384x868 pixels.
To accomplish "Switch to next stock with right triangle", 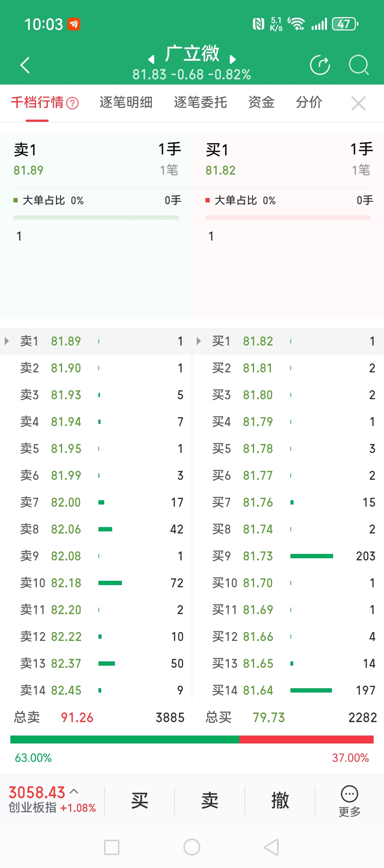I will pyautogui.click(x=233, y=60).
